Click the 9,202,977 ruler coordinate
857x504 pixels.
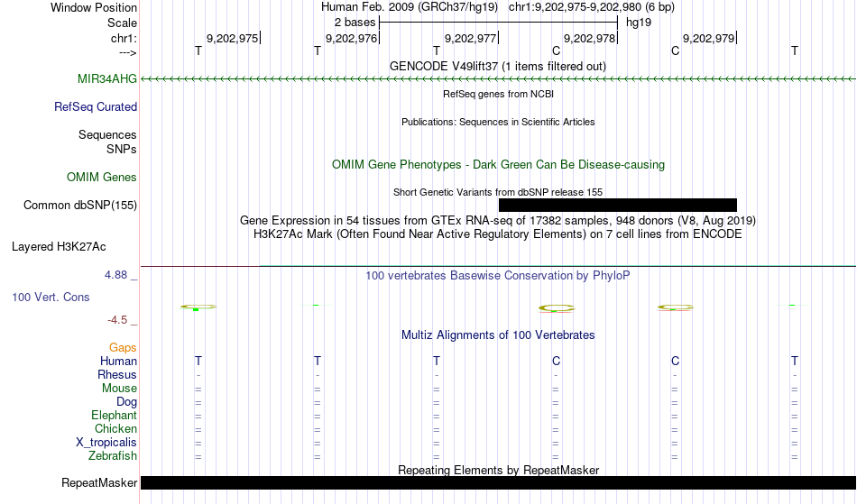471,38
